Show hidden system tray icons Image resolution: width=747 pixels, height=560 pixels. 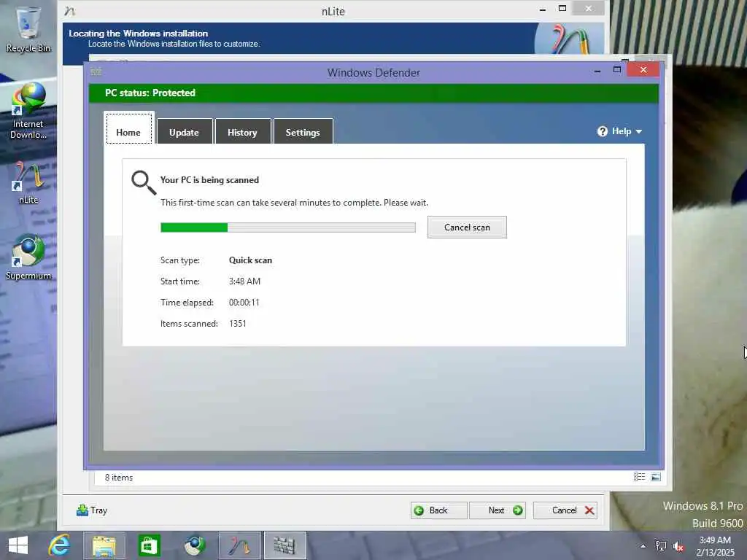pos(643,546)
